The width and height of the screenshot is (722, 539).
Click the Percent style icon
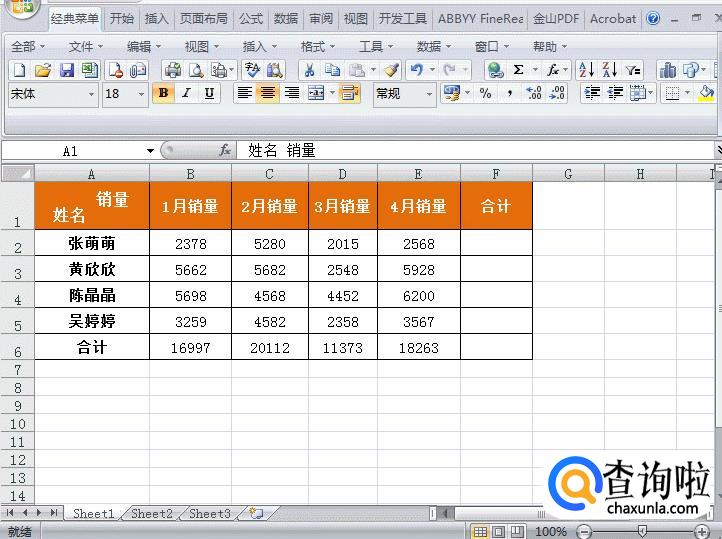[x=485, y=94]
